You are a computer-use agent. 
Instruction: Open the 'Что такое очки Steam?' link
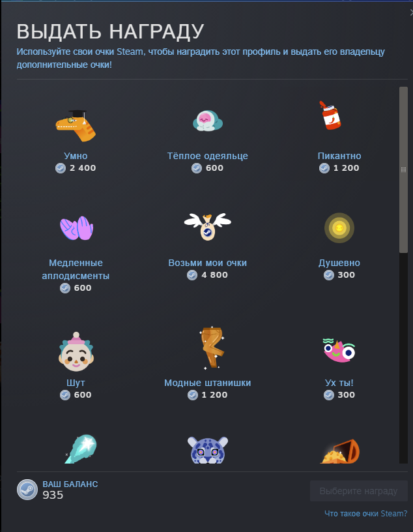366,514
